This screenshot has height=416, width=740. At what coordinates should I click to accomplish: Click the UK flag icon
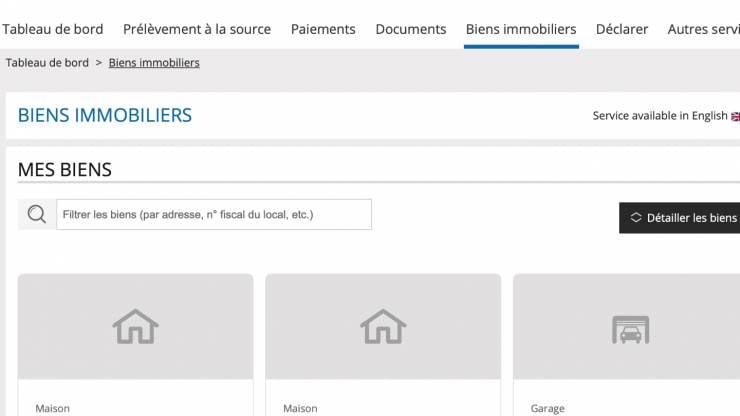point(735,116)
